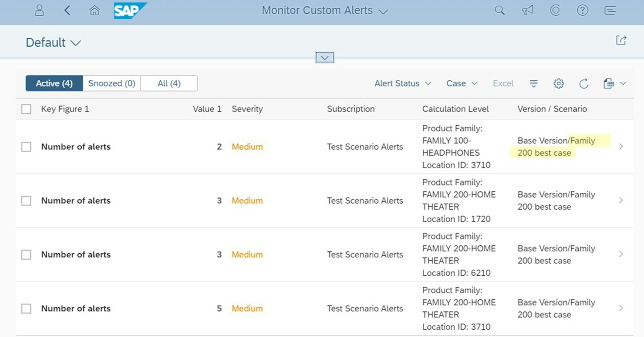Click Excel export button

(x=503, y=83)
